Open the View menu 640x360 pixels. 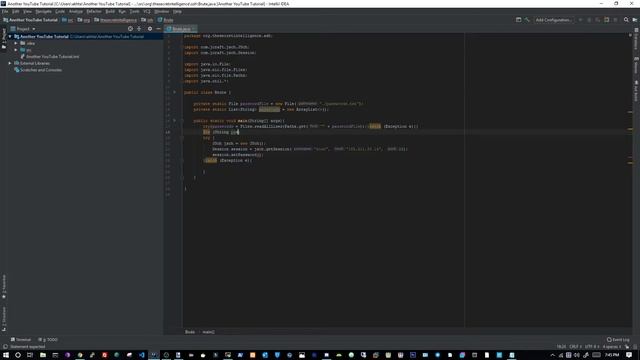click(x=27, y=11)
